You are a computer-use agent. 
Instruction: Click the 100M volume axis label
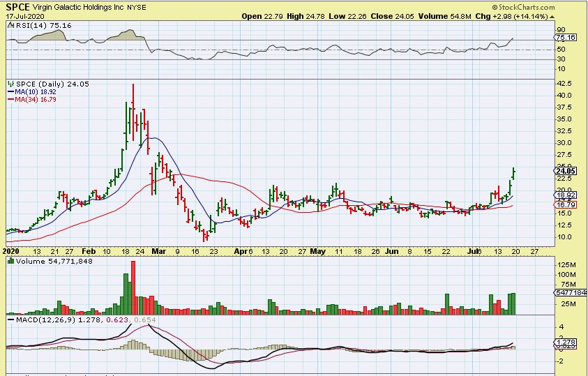pyautogui.click(x=566, y=275)
